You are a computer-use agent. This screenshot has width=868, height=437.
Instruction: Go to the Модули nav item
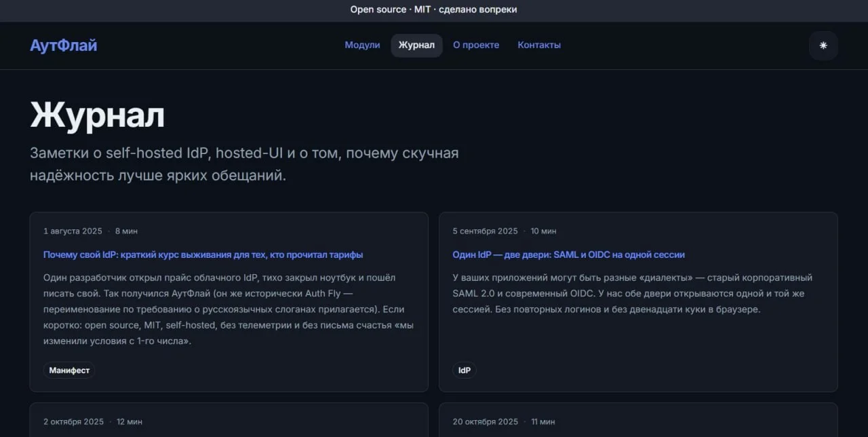click(362, 45)
